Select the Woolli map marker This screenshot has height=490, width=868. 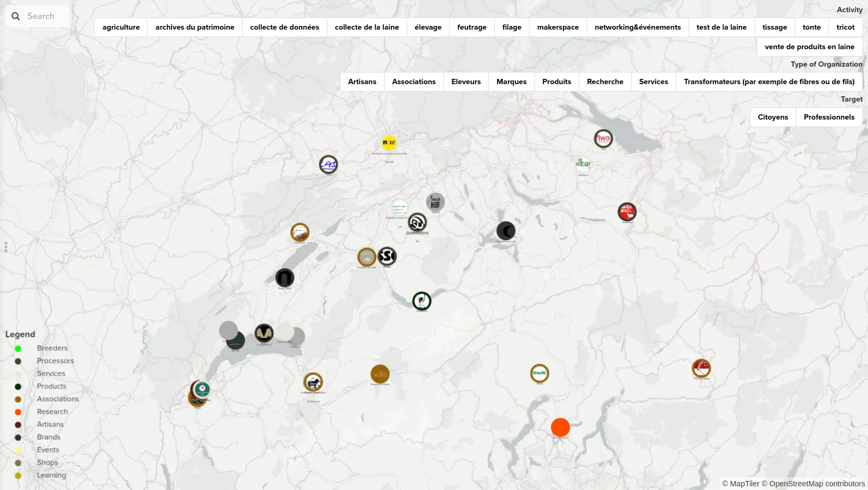(540, 374)
